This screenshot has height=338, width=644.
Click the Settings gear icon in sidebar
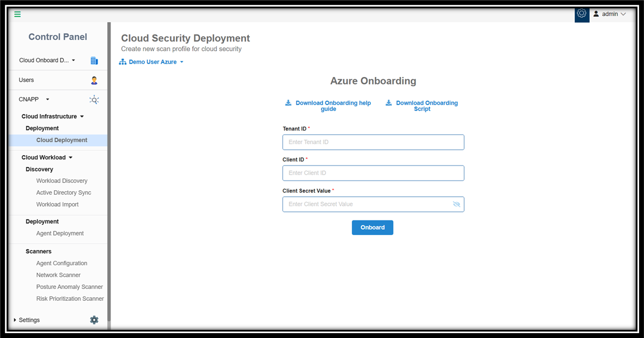94,320
